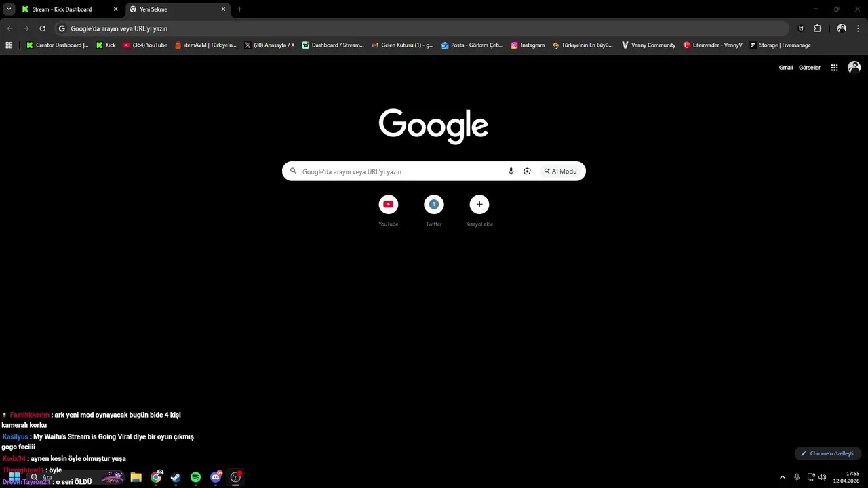Open the Storage | Fivemanage bookmark
Image resolution: width=868 pixels, height=488 pixels.
[780, 45]
